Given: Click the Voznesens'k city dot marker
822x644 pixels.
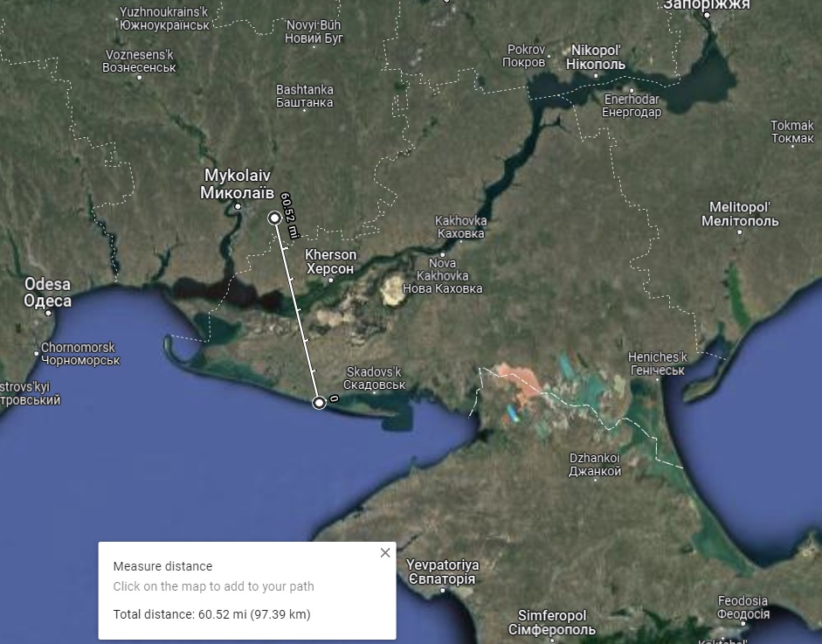Looking at the screenshot, I should [139, 78].
